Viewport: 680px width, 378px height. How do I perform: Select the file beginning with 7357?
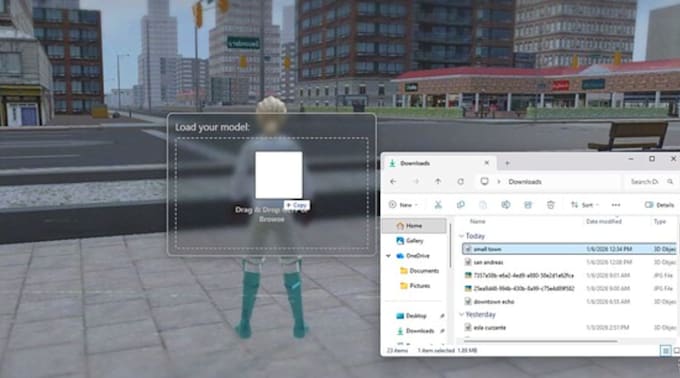click(569, 275)
